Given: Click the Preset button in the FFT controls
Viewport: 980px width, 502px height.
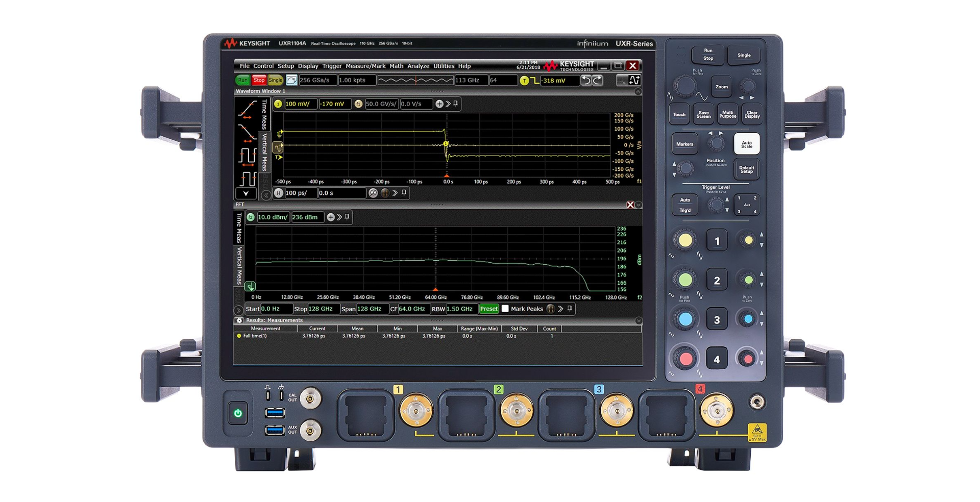Looking at the screenshot, I should click(489, 309).
